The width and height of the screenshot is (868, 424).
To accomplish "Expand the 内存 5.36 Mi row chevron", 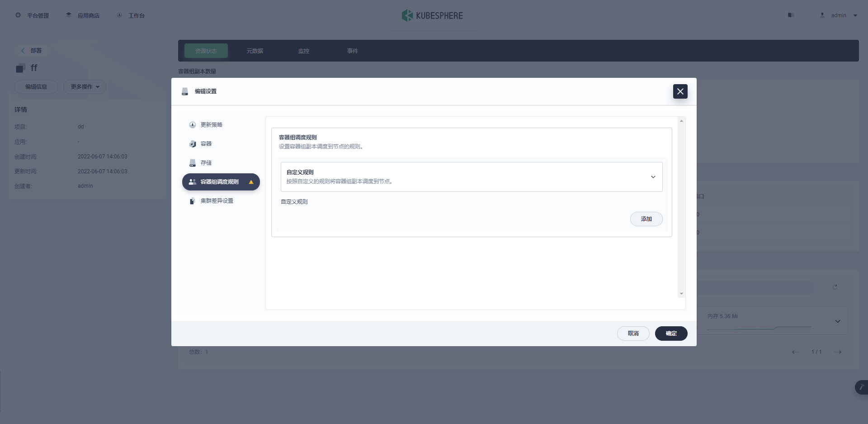I will tap(838, 321).
